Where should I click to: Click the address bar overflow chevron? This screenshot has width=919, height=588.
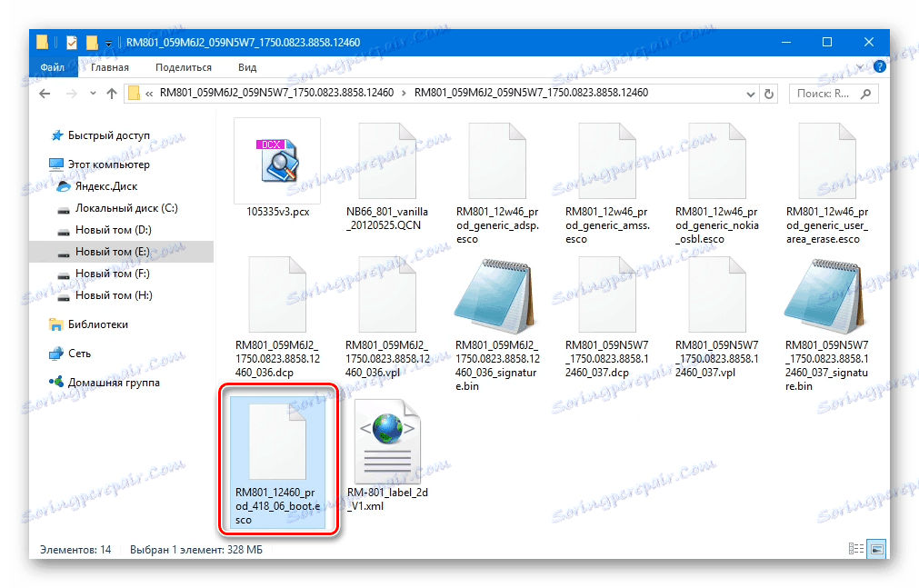click(x=149, y=94)
